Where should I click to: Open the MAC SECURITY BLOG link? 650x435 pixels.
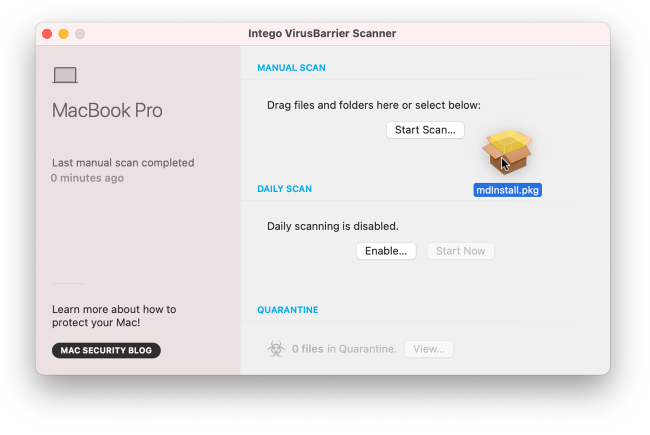click(x=106, y=350)
